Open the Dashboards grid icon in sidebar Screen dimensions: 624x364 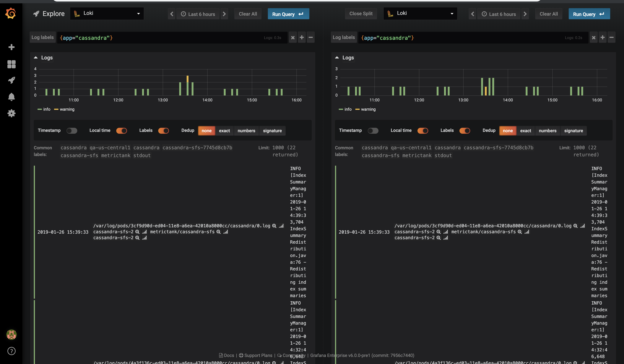11,64
